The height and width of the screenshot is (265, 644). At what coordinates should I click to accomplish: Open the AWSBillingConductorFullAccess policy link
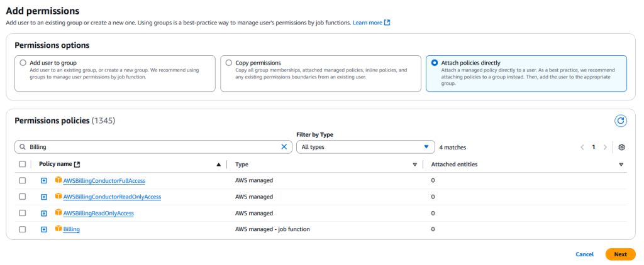[x=104, y=180]
